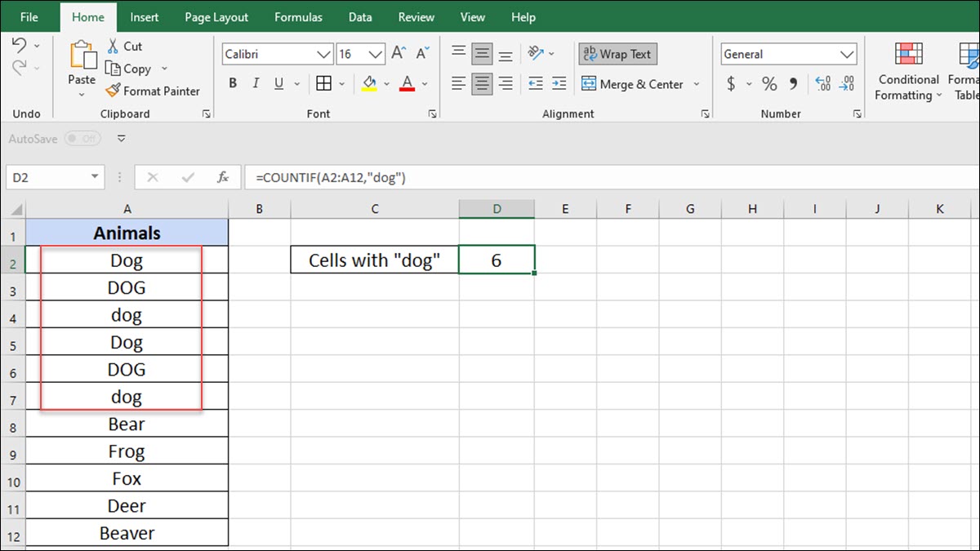
Task: Apply the Borders grid icon
Action: (x=323, y=83)
